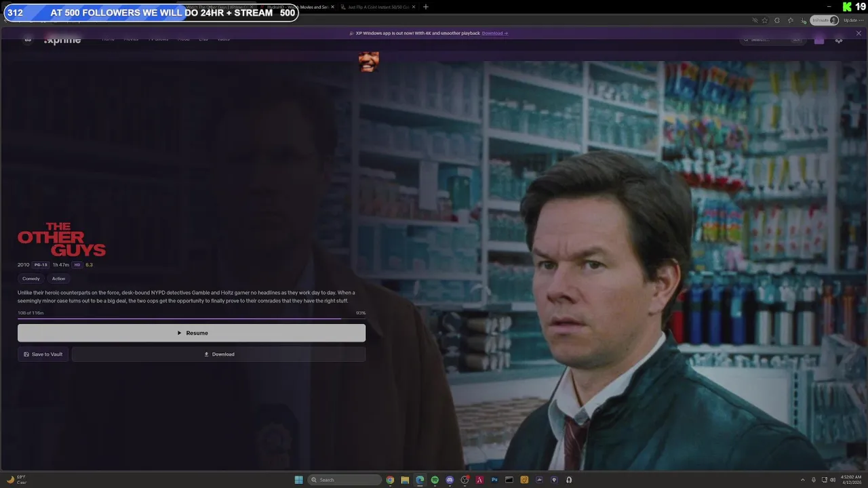This screenshot has width=868, height=488.
Task: Open Microsoft Edge from the taskbar
Action: pos(420,480)
